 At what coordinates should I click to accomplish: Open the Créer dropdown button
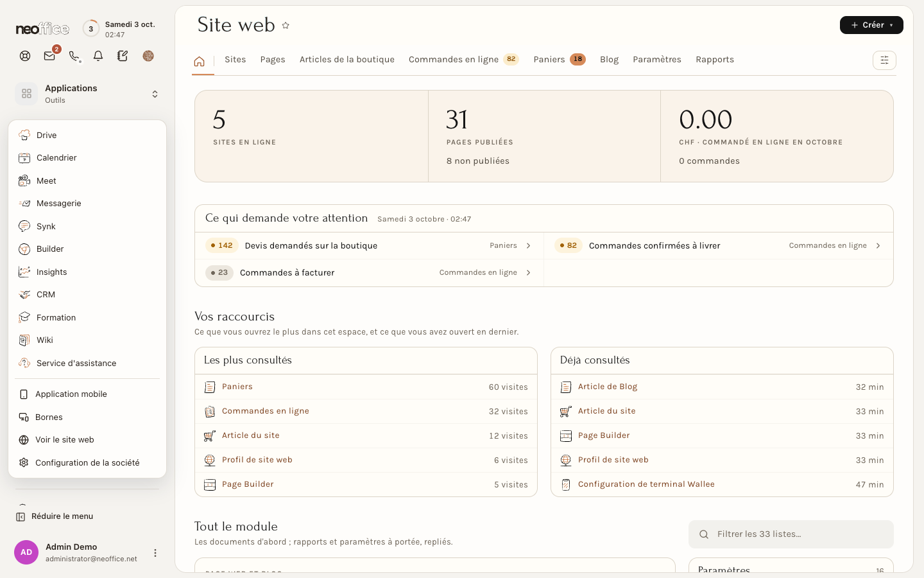point(871,25)
